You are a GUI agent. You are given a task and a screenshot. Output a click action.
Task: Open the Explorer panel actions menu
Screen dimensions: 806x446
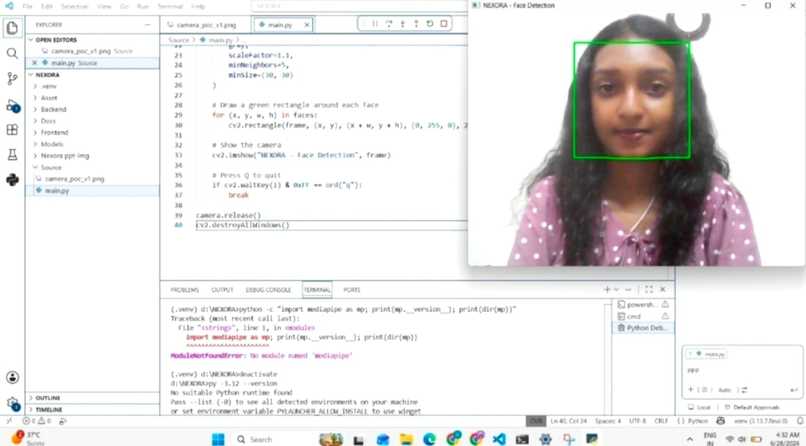pos(148,25)
